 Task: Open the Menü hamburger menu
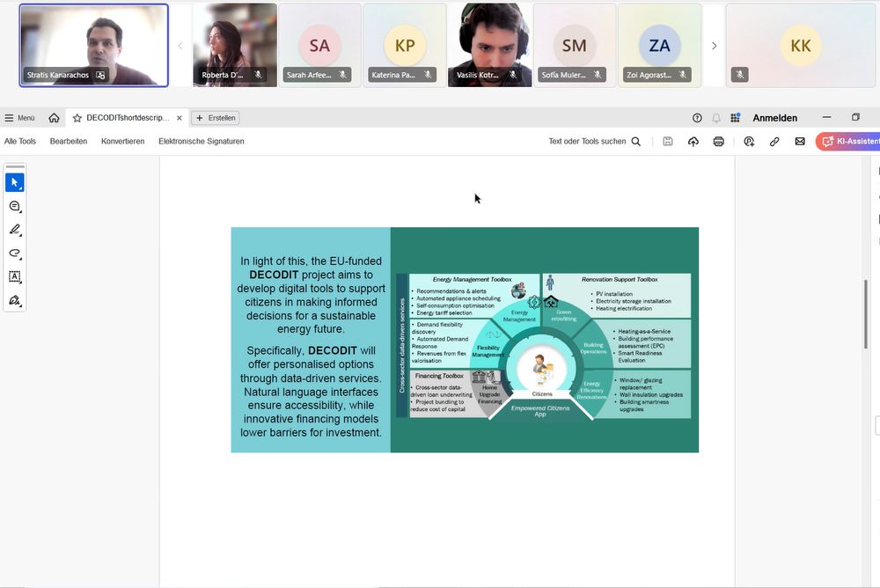tap(19, 118)
